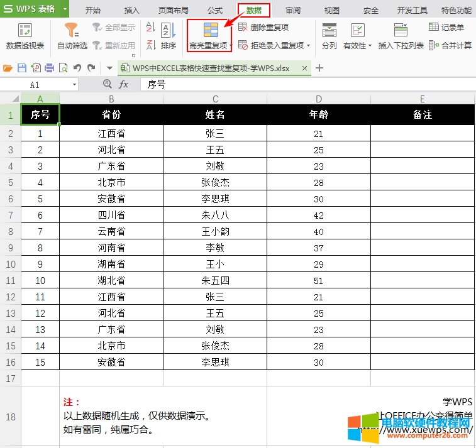Sort descending with the Z-A icon

tap(150, 45)
